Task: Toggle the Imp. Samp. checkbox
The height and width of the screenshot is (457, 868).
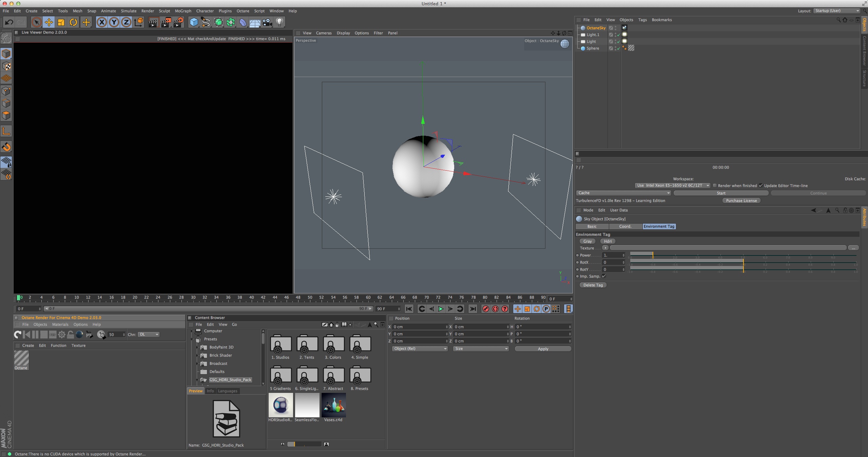Action: [604, 276]
